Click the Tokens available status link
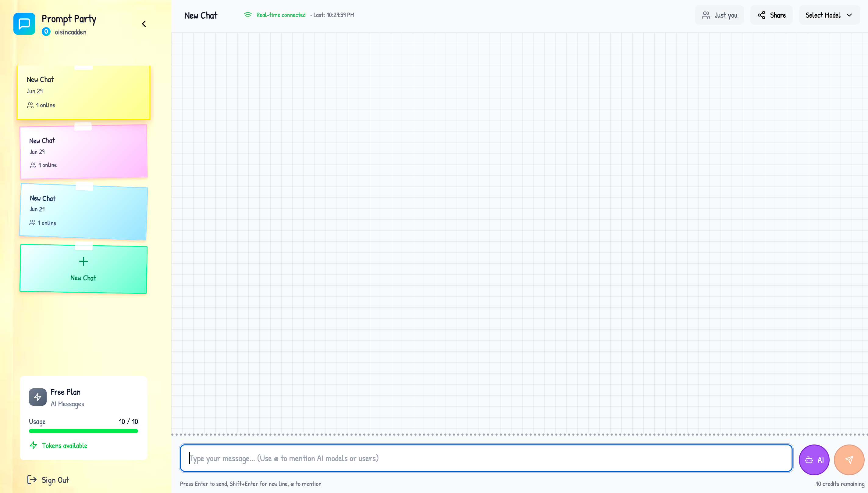The width and height of the screenshot is (868, 493). click(x=64, y=446)
